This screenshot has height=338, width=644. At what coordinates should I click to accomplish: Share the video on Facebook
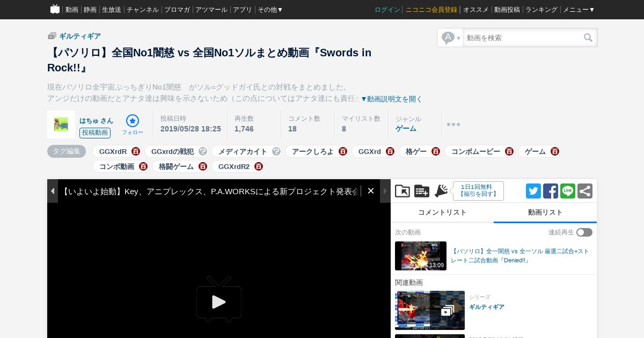551,191
